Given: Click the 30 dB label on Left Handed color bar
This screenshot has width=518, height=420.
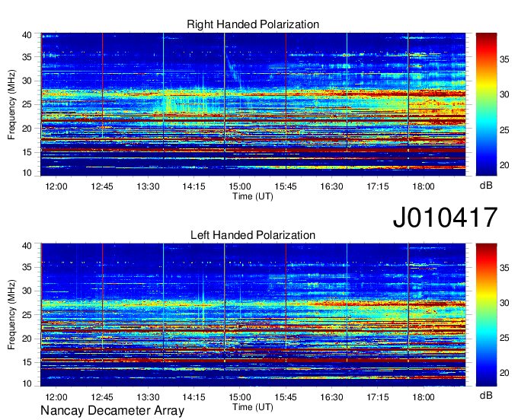Looking at the screenshot, I should click(x=504, y=303).
